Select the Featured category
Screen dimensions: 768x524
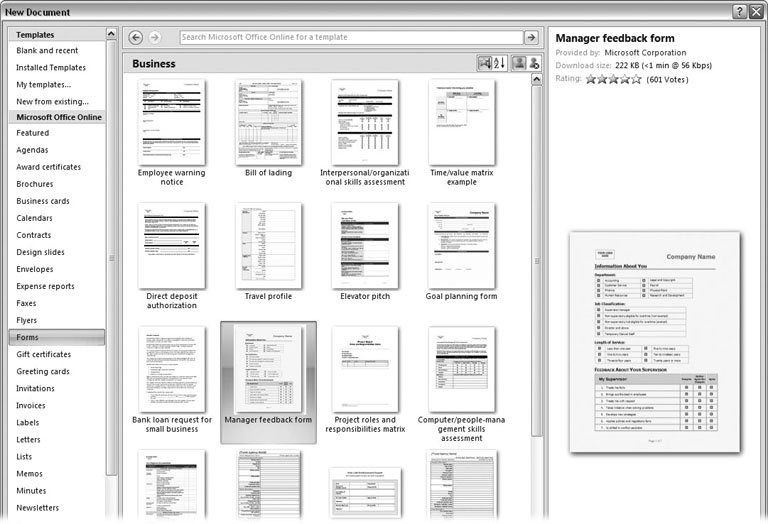(x=32, y=133)
